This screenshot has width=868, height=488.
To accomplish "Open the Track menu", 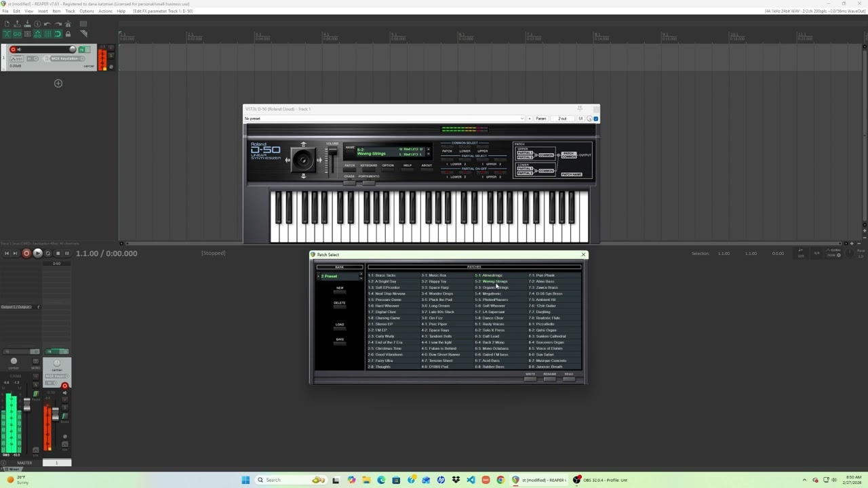I will 70,11.
